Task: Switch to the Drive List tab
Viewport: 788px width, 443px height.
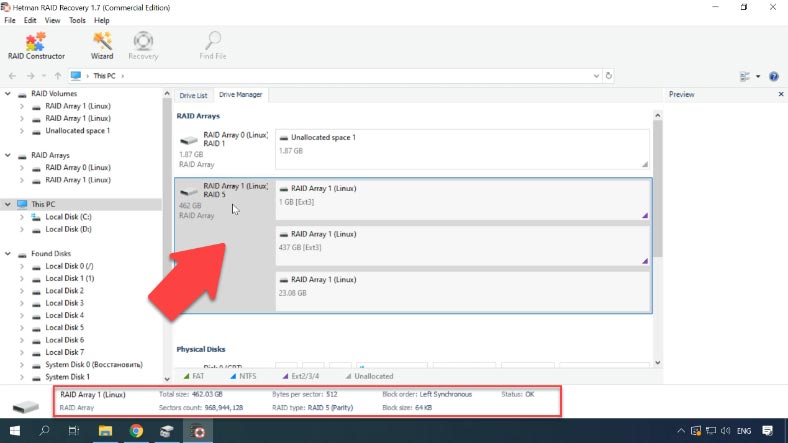Action: click(193, 95)
